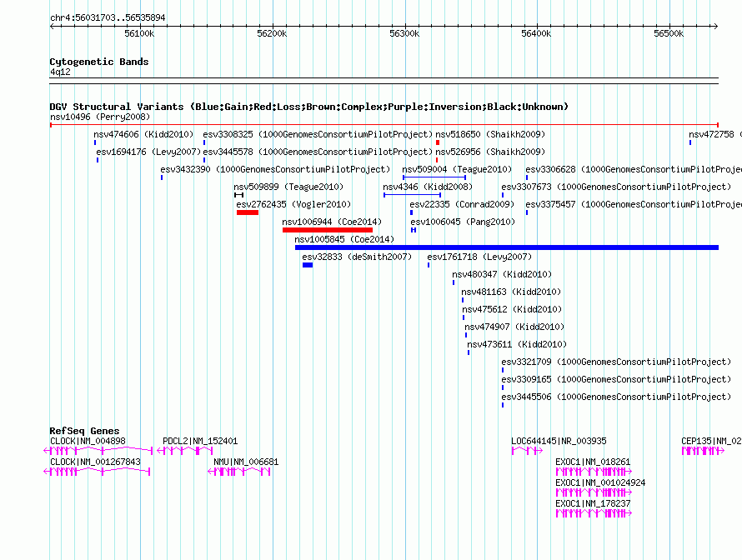Open LOC644145|NR_003935 gene label
Screen dimensions: 742x560
pyautogui.click(x=559, y=441)
